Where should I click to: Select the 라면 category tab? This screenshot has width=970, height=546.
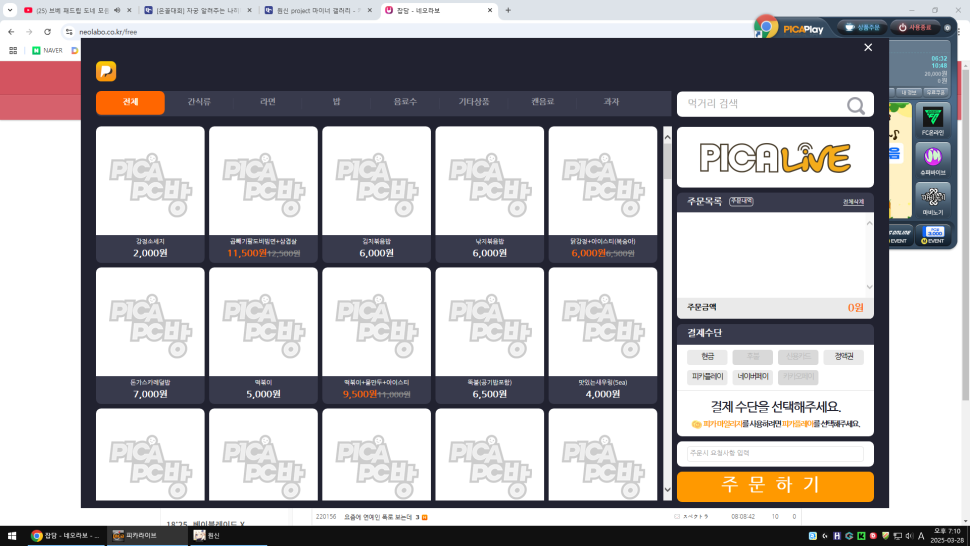point(268,103)
